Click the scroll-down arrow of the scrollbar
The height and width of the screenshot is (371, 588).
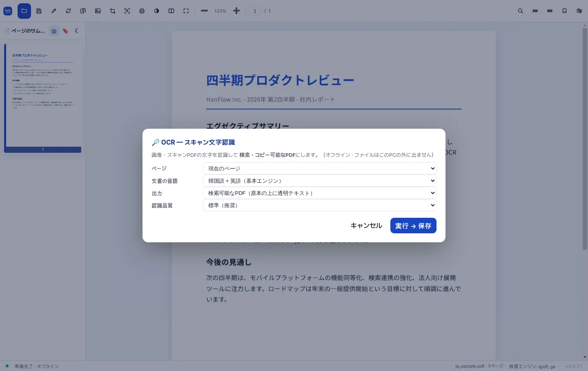(x=585, y=357)
